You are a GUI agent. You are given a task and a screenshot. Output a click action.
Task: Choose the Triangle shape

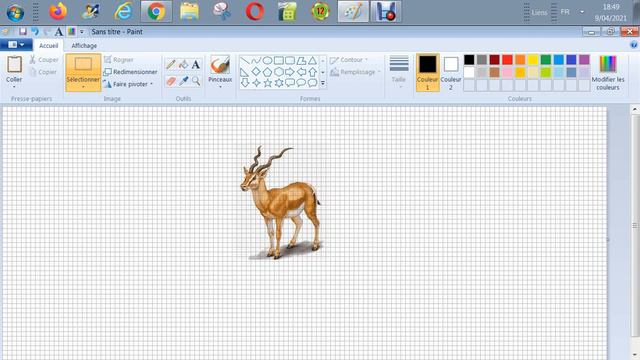pyautogui.click(x=312, y=61)
